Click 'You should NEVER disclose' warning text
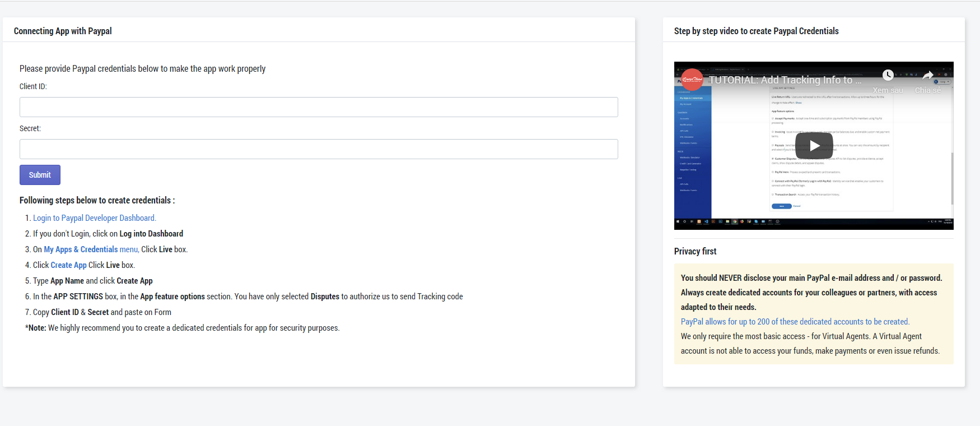This screenshot has height=426, width=980. (811, 293)
